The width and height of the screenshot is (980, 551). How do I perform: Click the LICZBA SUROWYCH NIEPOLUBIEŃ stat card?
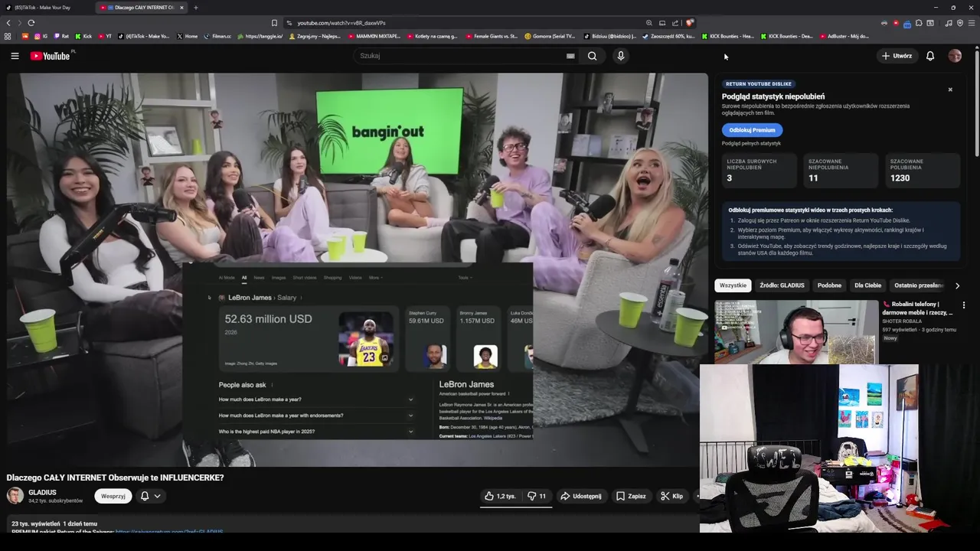pos(759,170)
